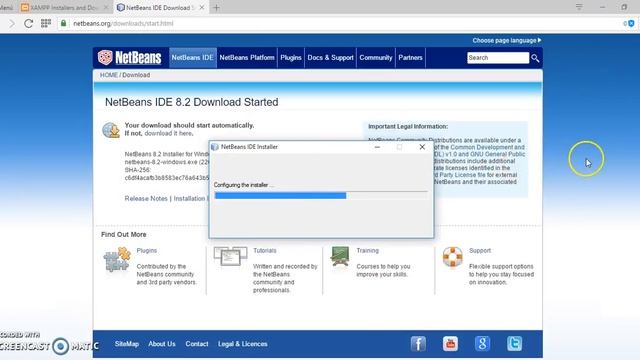The width and height of the screenshot is (640, 360).
Task: Click the Tutorials heading link
Action: click(x=264, y=251)
